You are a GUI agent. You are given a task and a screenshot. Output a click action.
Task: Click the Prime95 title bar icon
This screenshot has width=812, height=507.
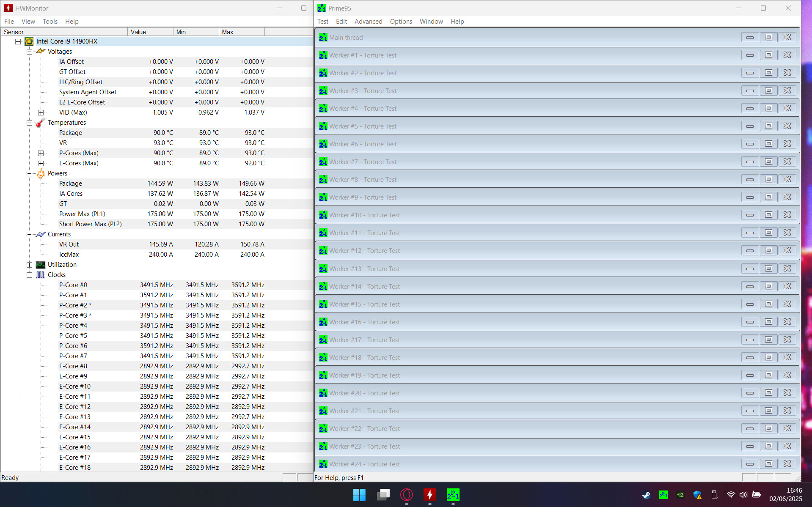pyautogui.click(x=322, y=8)
